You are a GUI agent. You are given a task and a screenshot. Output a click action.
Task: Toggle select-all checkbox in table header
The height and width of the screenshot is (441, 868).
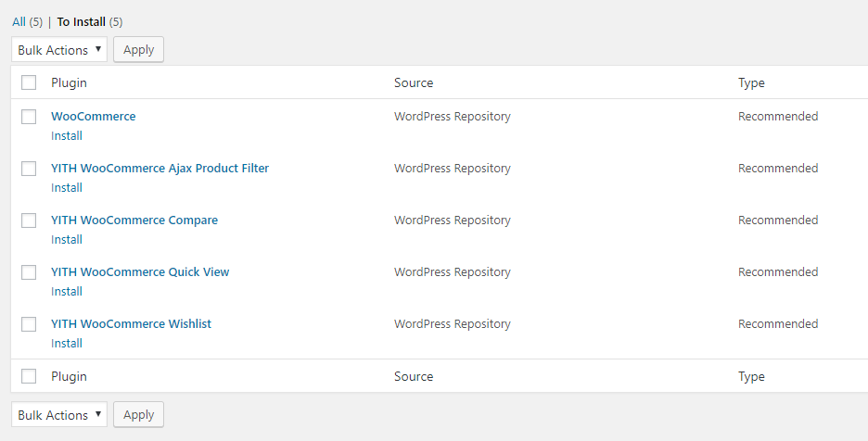(29, 82)
